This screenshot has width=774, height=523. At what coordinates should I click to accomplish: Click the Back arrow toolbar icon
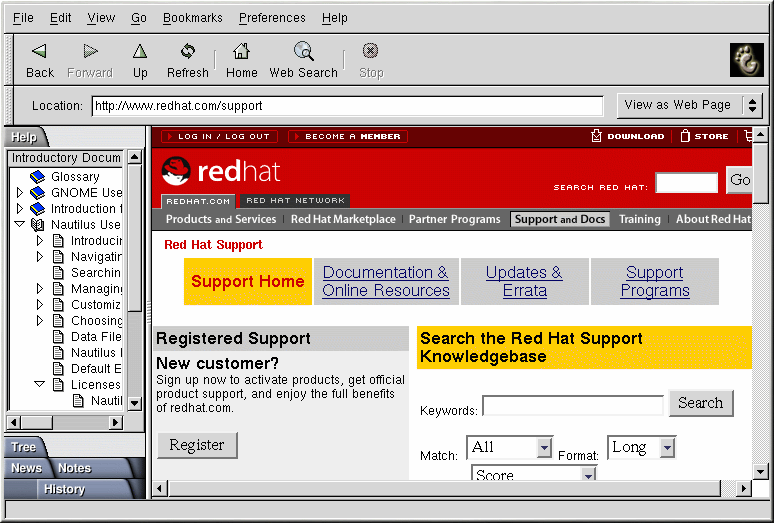pyautogui.click(x=39, y=52)
